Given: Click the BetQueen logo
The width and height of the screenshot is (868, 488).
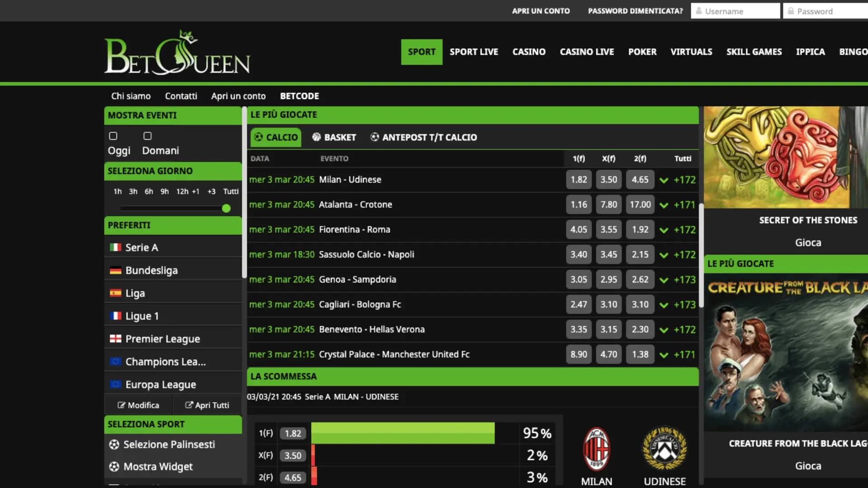Looking at the screenshot, I should point(177,52).
